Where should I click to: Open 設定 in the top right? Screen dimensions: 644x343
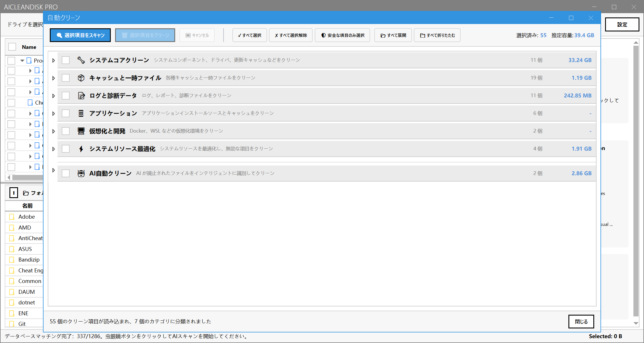click(x=622, y=25)
